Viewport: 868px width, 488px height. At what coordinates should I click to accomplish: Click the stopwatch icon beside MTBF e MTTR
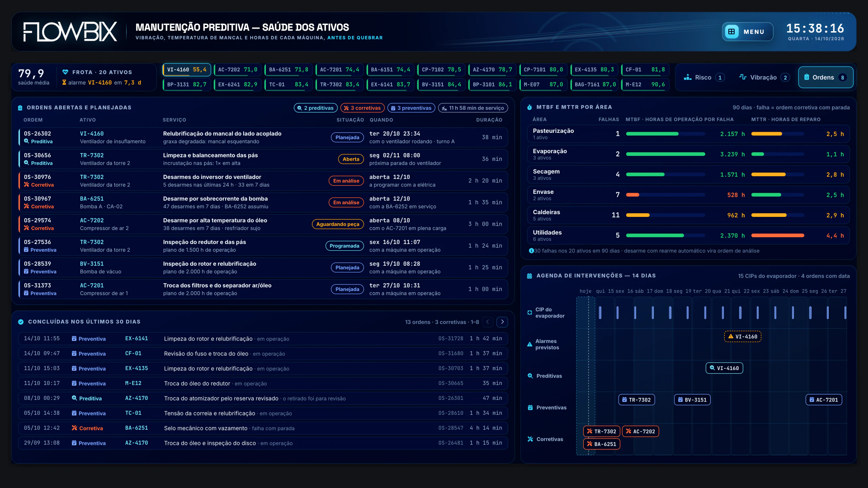coord(530,107)
